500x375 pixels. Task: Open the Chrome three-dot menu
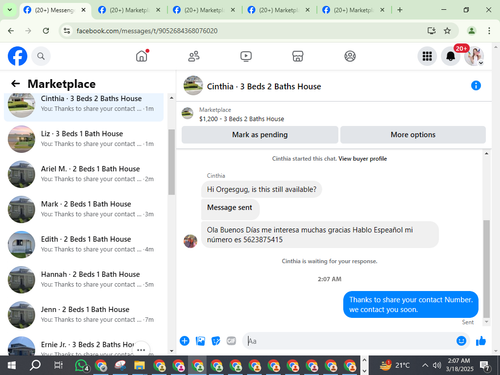(x=489, y=31)
